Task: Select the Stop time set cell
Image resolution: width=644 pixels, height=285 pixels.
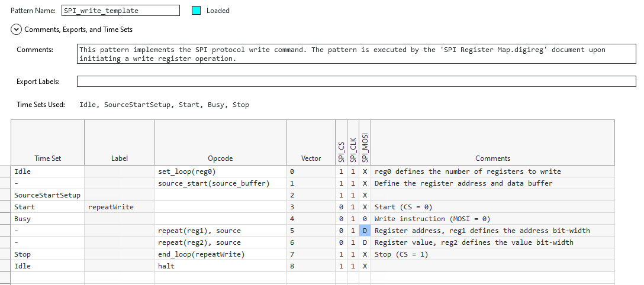Action: [47, 254]
